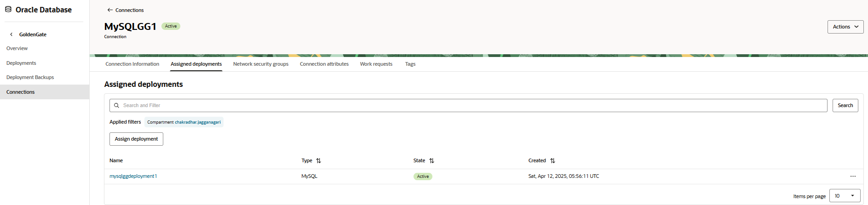Click the State column header text
The image size is (868, 205).
tap(419, 161)
